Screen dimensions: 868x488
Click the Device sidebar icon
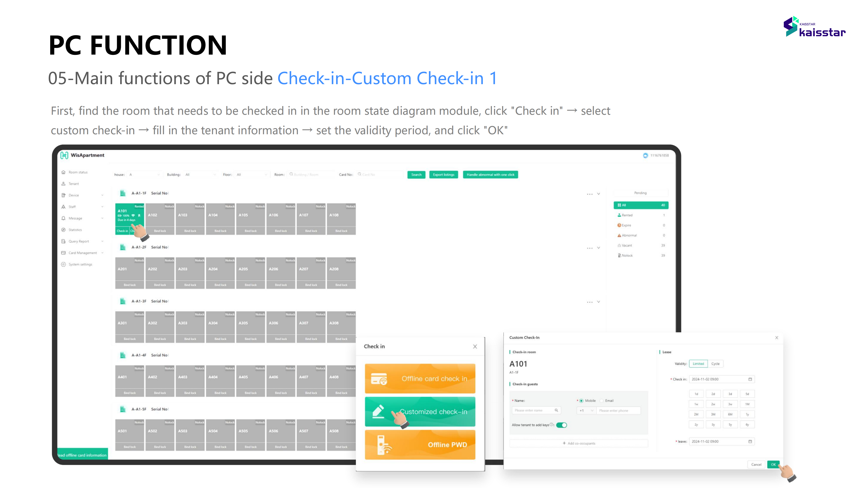[63, 195]
